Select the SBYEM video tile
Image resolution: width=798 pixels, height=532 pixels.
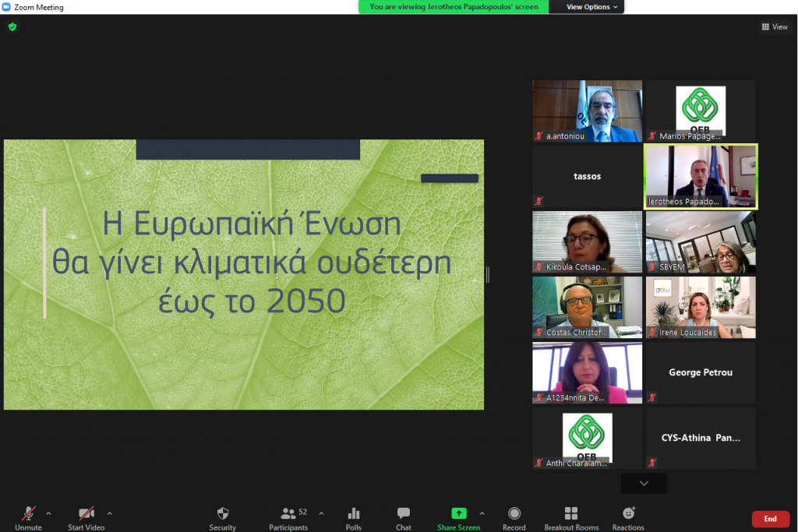coord(701,242)
